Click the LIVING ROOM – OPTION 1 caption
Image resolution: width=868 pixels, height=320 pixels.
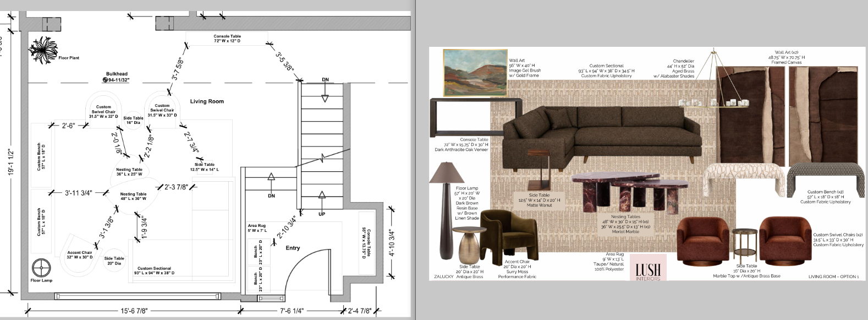(x=833, y=276)
